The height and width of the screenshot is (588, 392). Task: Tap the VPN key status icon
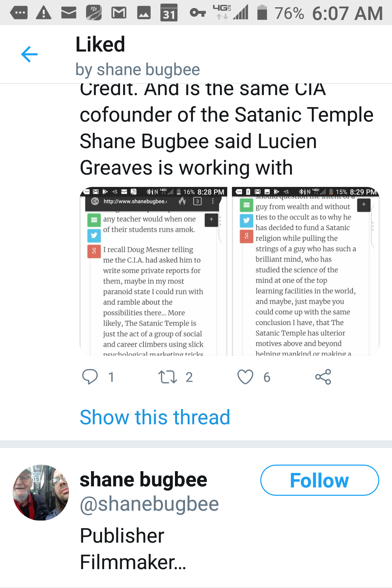[197, 13]
